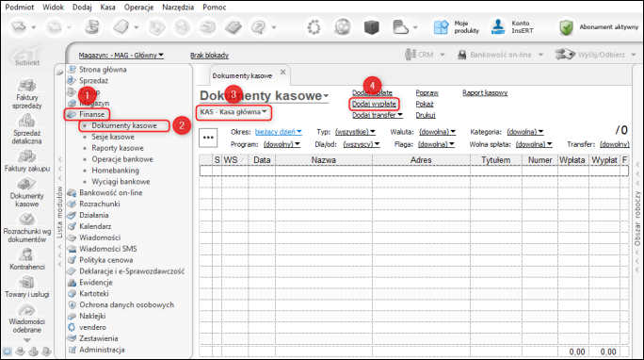Image resolution: width=644 pixels, height=360 pixels.
Task: Click Popraw link
Action: (427, 93)
